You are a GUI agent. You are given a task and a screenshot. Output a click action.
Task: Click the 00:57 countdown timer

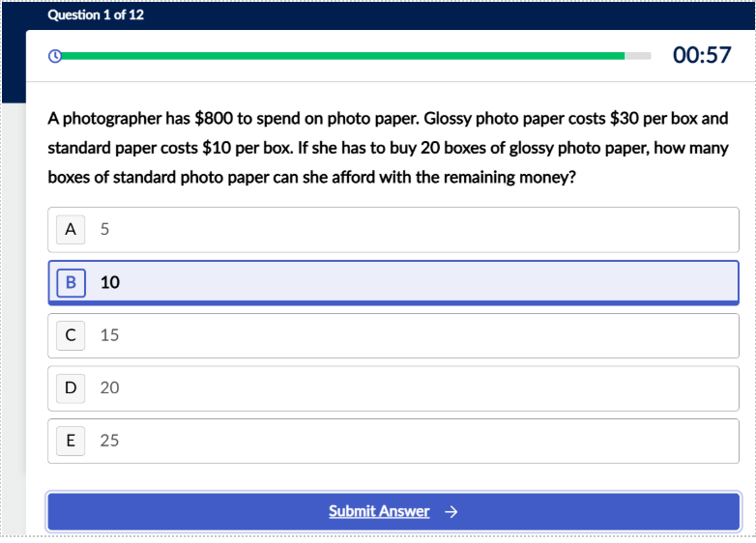[702, 55]
